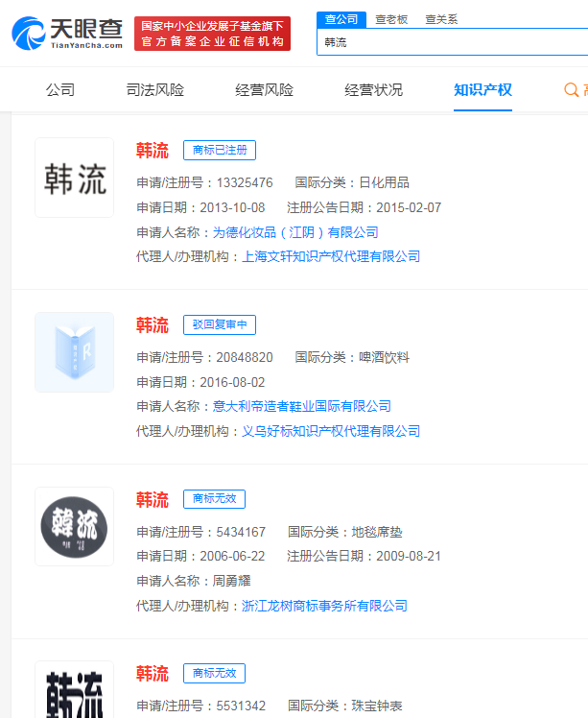The image size is (588, 718).
Task: Open 韩流 title of the 日化用品 trademark
Action: pos(153,151)
